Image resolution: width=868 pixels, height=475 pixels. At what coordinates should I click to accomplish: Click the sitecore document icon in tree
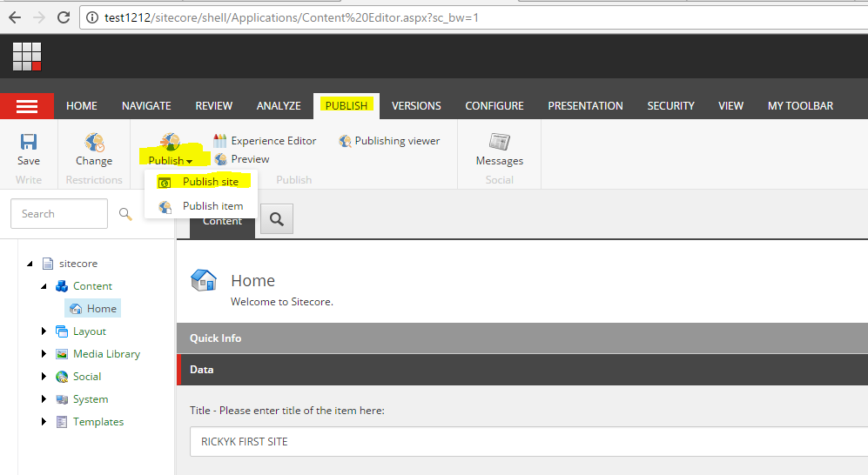(48, 264)
